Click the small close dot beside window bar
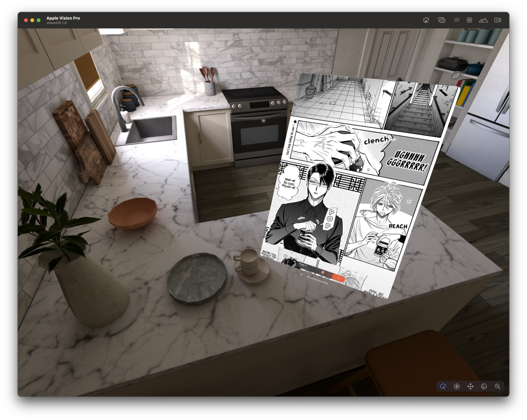Viewport: 527px width, 420px height. [x=301, y=275]
